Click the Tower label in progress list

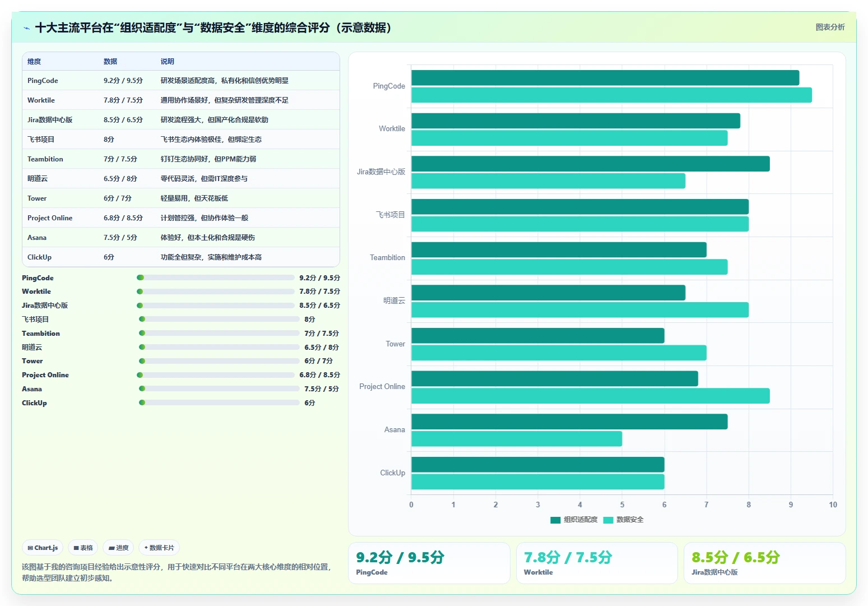[32, 361]
